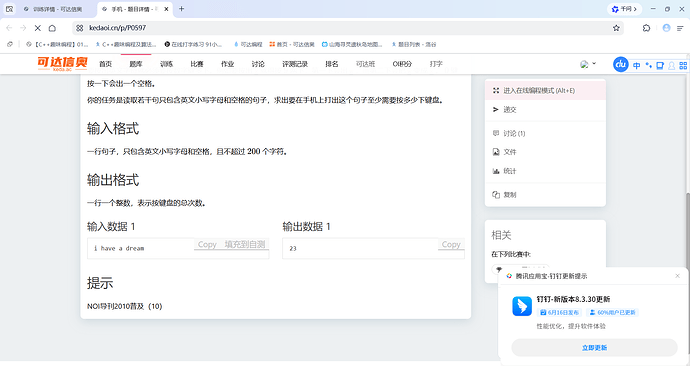The width and height of the screenshot is (690, 366).
Task: Bookmark this page with the star icon
Action: 616,28
